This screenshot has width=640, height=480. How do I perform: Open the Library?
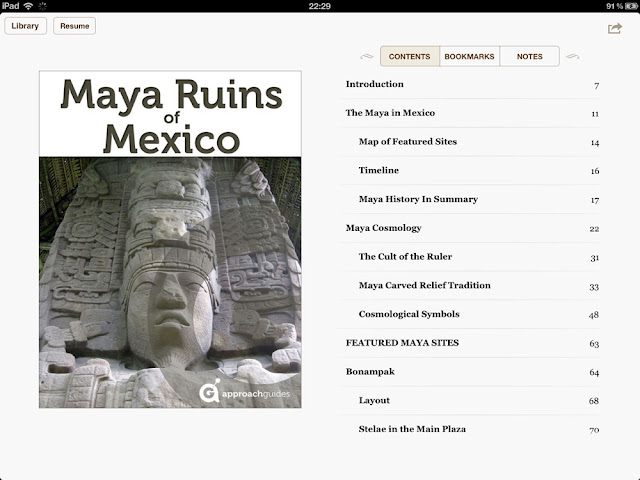[x=25, y=26]
